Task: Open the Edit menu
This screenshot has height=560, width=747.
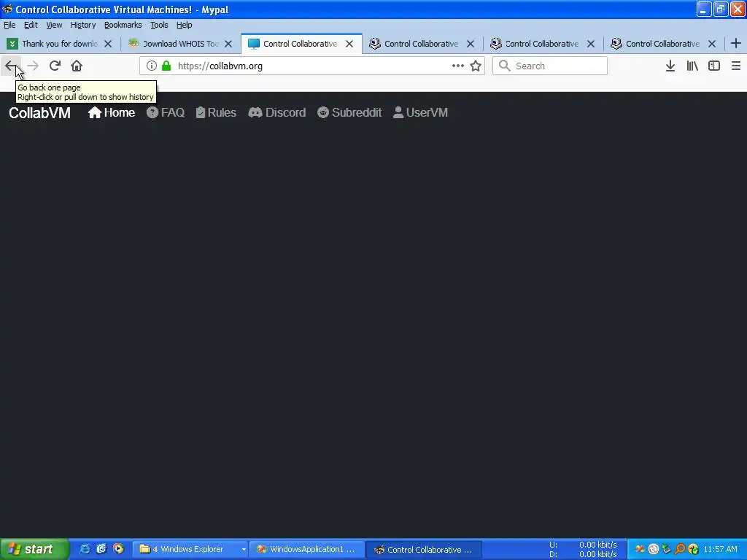Action: click(31, 25)
